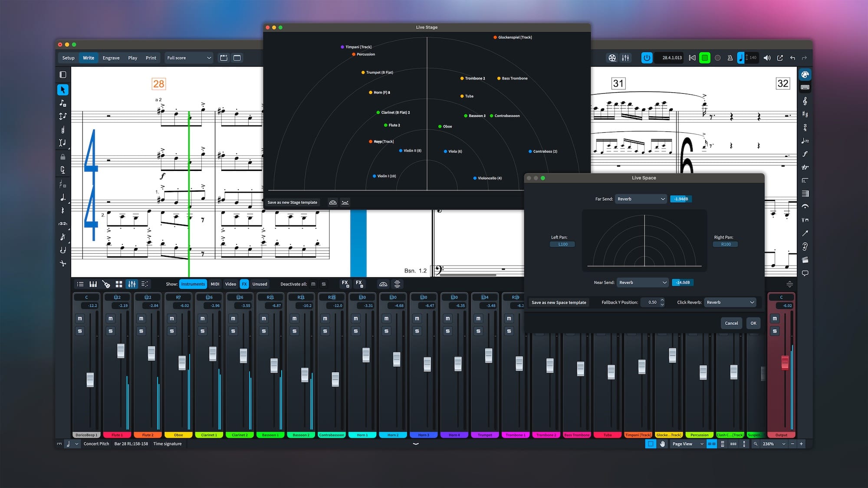Click Save as new Space template

pos(559,302)
